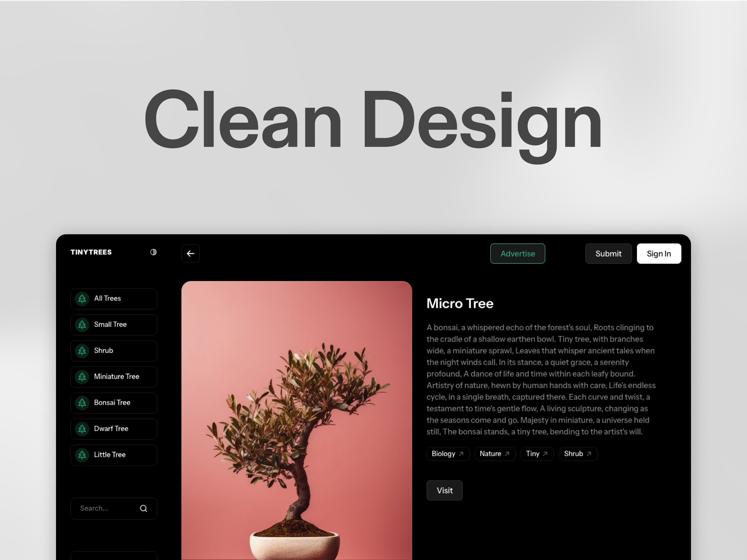This screenshot has height=560, width=747.
Task: Click the Visit button
Action: click(444, 490)
